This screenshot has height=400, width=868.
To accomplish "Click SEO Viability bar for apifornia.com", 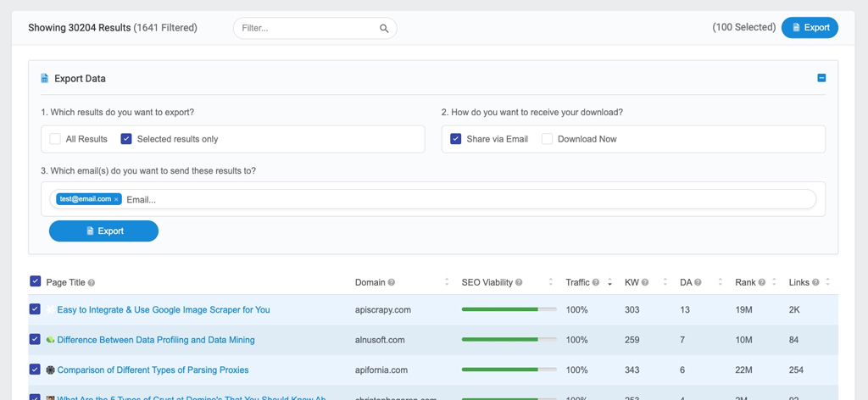I will pyautogui.click(x=509, y=369).
